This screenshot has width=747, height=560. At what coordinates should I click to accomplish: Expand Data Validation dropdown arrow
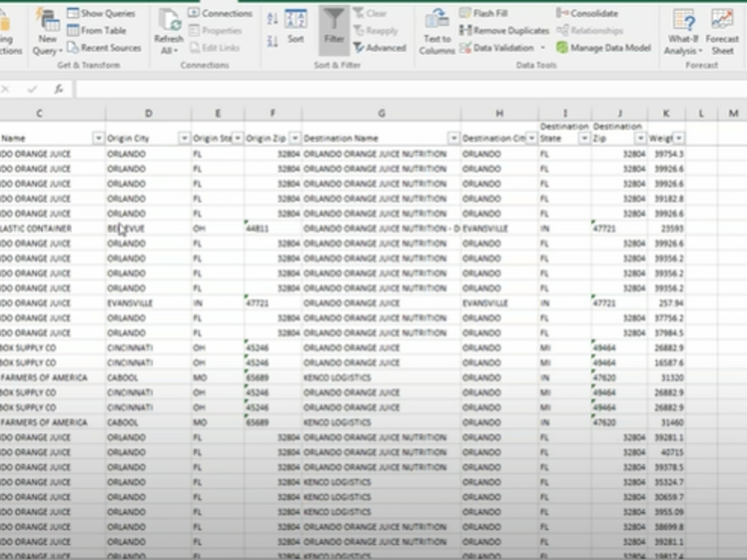[x=542, y=48]
